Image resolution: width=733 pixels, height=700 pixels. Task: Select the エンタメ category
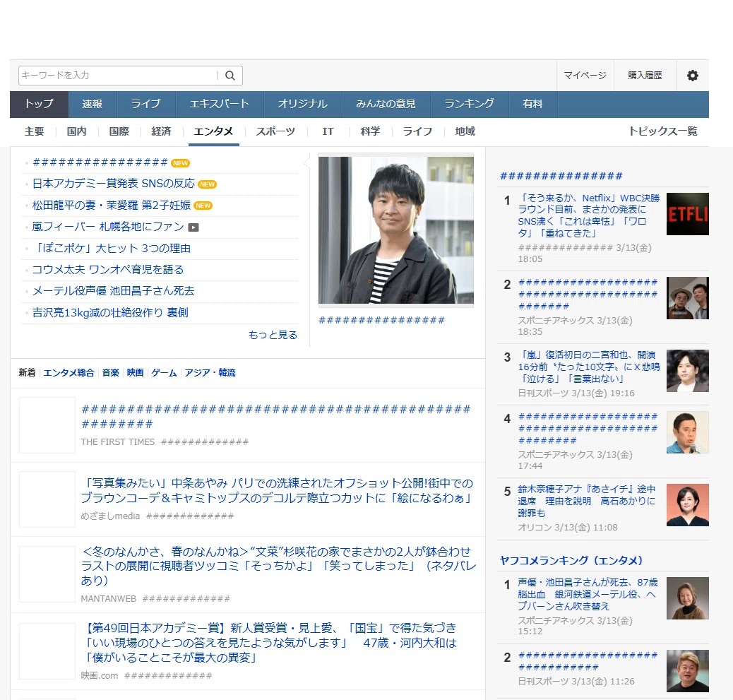[214, 132]
